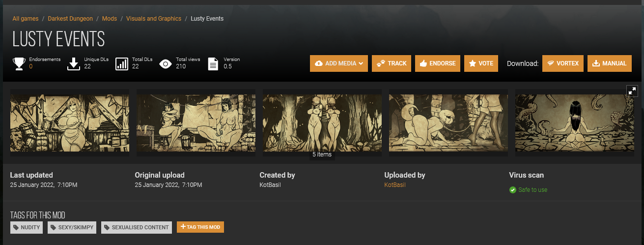The width and height of the screenshot is (644, 245).
Task: Select the Sexualised Content tag
Action: [137, 227]
